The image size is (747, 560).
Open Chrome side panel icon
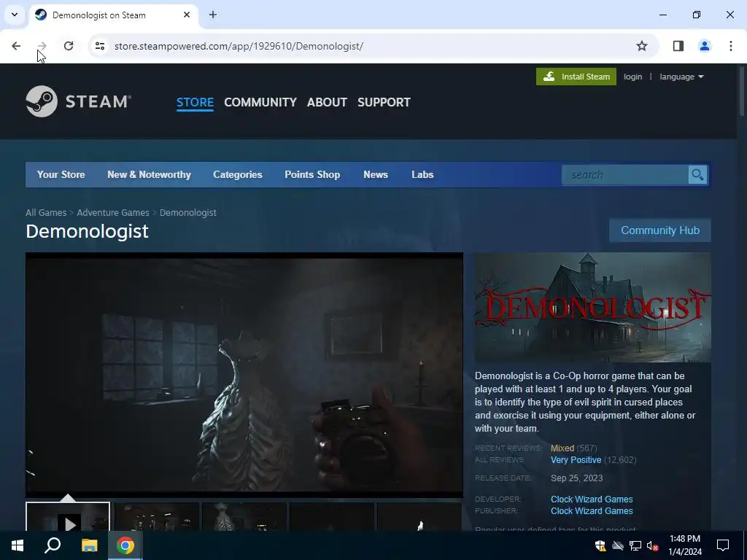coord(678,46)
